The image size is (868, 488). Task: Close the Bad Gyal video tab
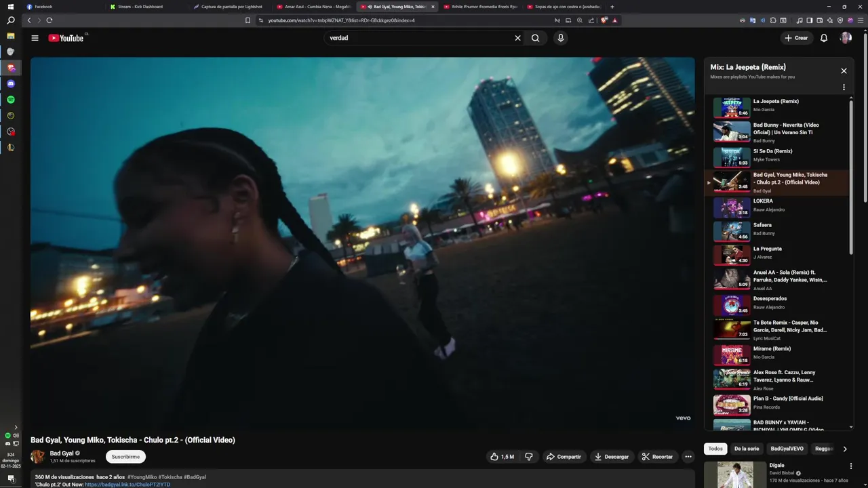click(433, 7)
